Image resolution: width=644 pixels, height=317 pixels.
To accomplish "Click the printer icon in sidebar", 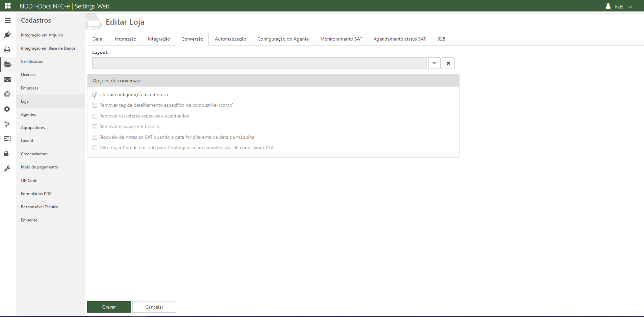I will click(7, 50).
